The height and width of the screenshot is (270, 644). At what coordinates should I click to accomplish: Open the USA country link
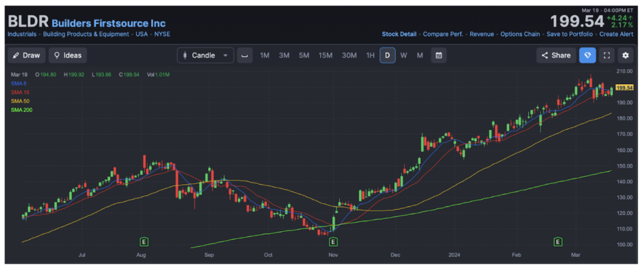pyautogui.click(x=142, y=34)
